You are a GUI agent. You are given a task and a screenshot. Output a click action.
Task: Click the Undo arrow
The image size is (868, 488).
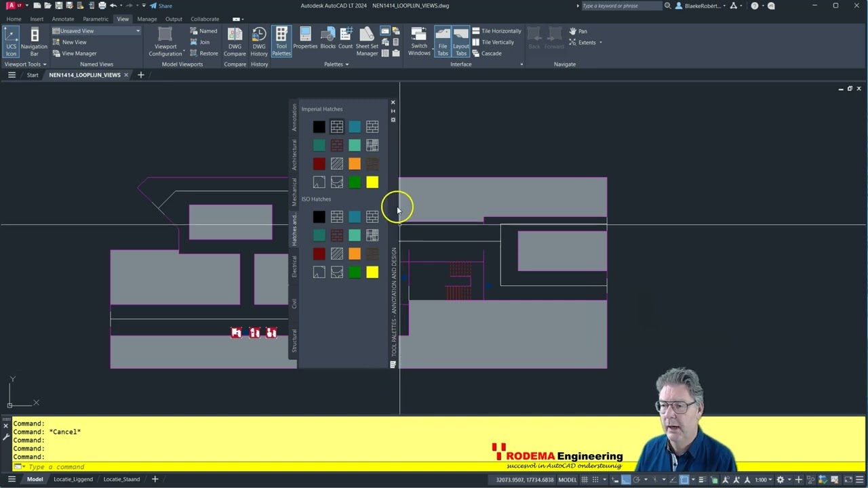pos(113,5)
